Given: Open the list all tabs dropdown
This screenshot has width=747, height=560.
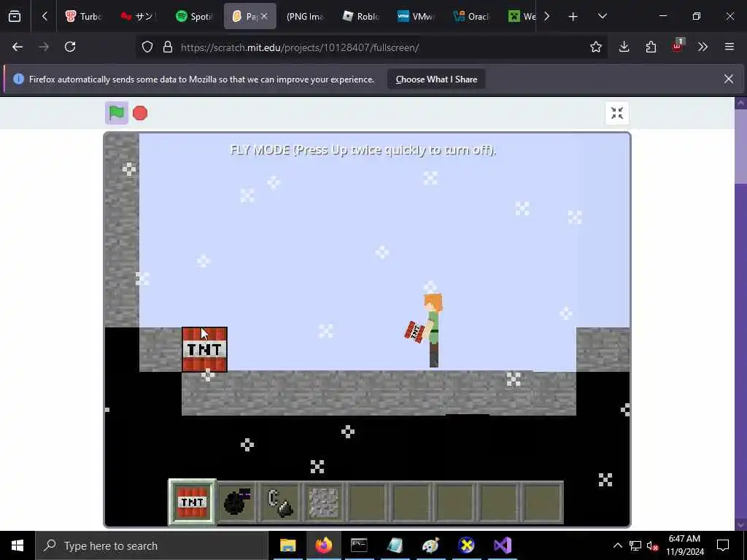Looking at the screenshot, I should pyautogui.click(x=602, y=16).
